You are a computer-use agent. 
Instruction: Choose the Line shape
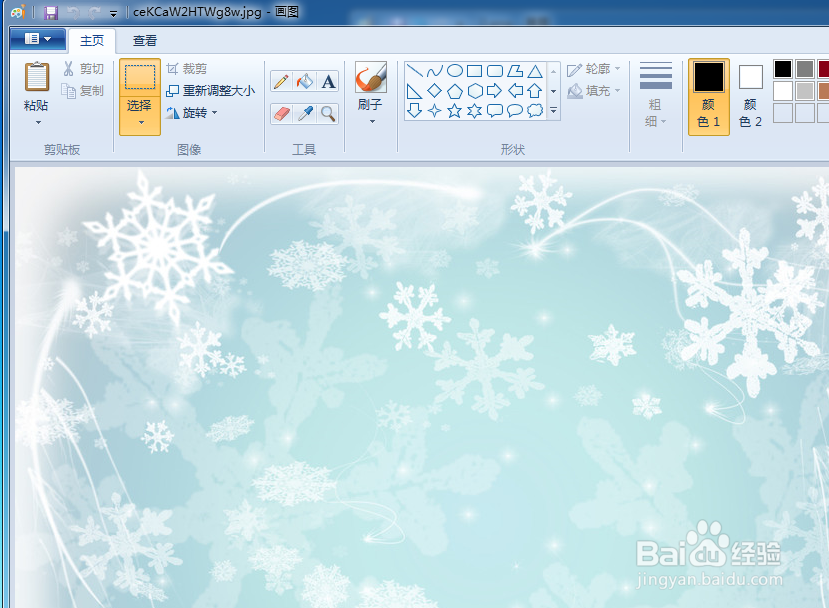[x=414, y=71]
